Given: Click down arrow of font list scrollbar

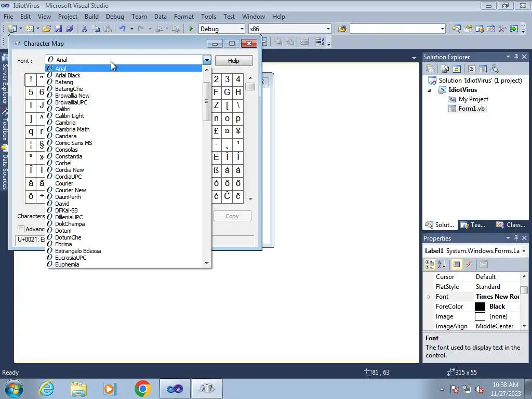Looking at the screenshot, I should point(207,263).
